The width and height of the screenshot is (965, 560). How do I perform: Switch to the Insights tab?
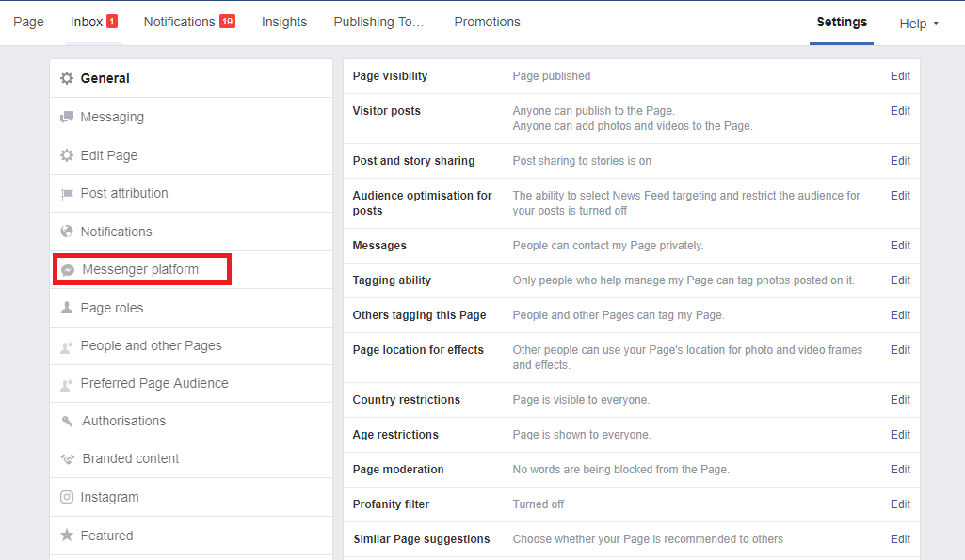pyautogui.click(x=284, y=22)
